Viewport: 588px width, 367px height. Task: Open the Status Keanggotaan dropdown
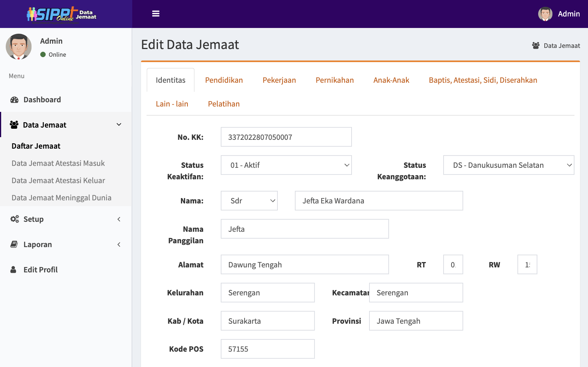508,165
